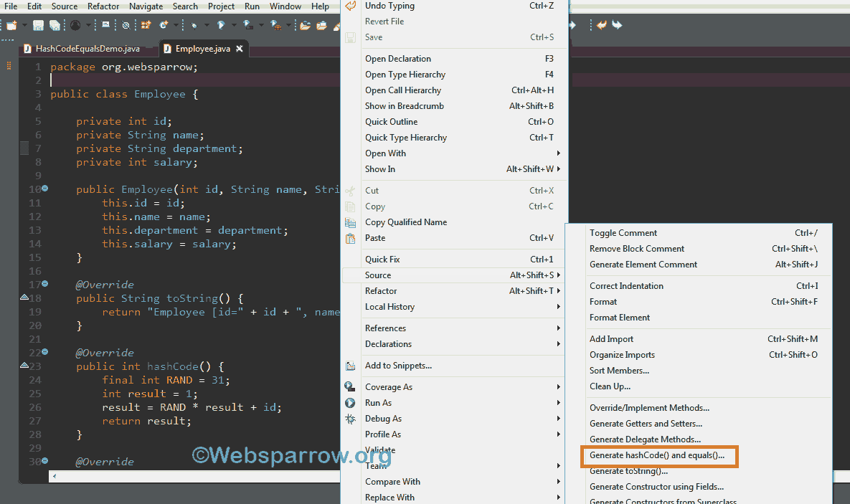850x504 pixels.
Task: Click the Cut scissors icon in context menu
Action: tap(351, 190)
